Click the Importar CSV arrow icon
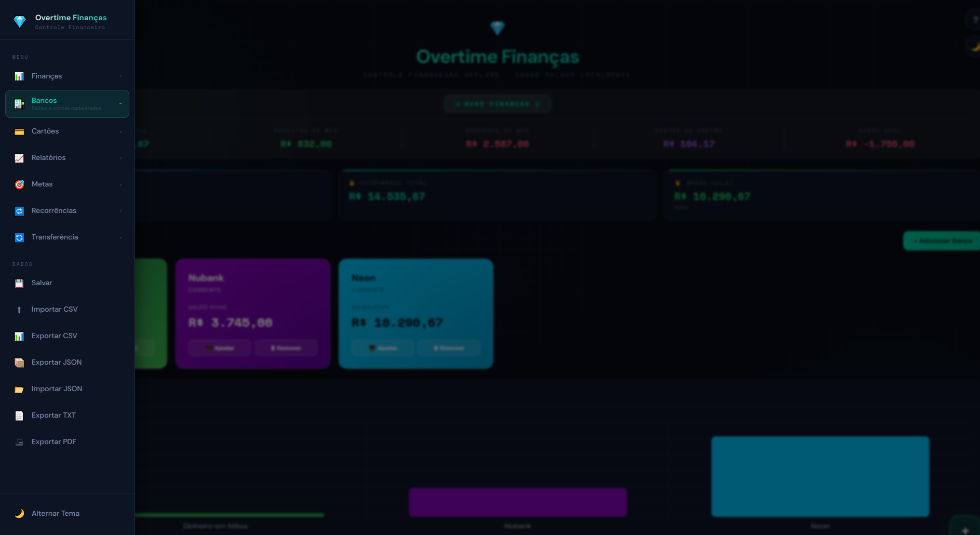980x535 pixels. point(19,310)
